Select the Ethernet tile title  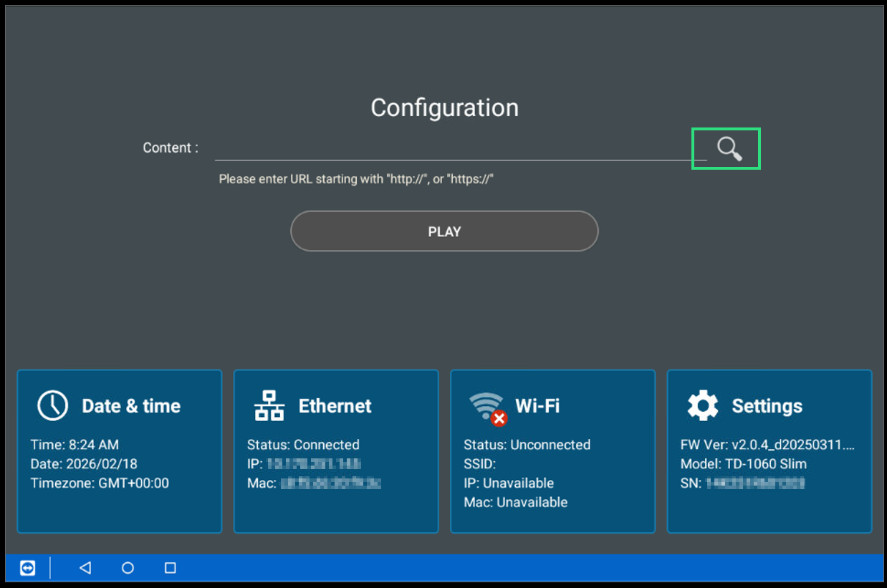(x=335, y=406)
